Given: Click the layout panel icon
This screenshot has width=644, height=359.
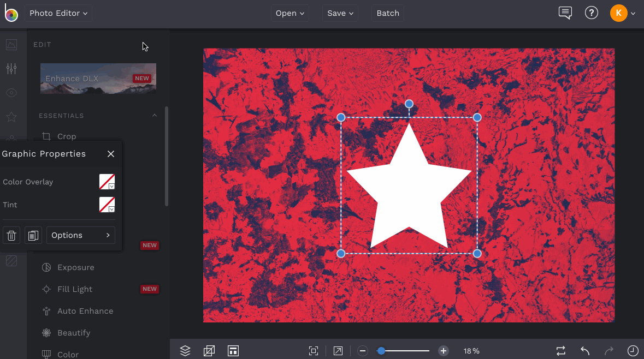Looking at the screenshot, I should point(233,351).
